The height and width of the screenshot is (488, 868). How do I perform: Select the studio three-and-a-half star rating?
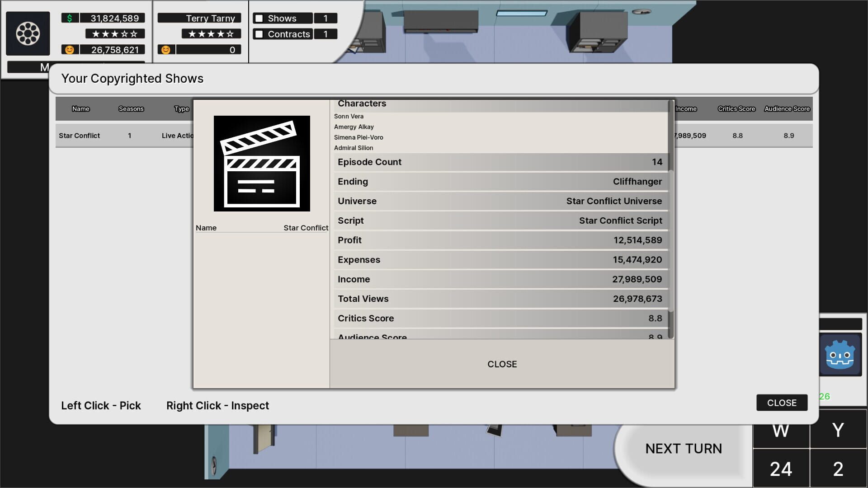pos(114,33)
